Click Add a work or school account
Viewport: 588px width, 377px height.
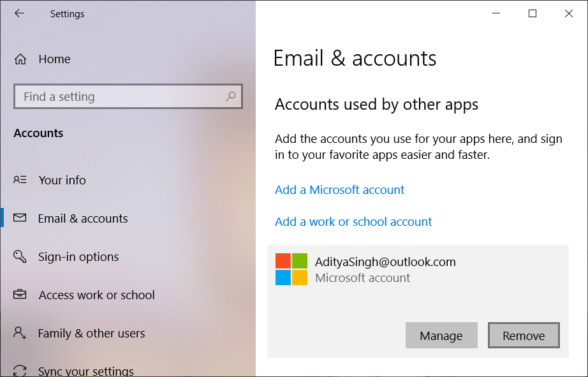click(x=353, y=222)
